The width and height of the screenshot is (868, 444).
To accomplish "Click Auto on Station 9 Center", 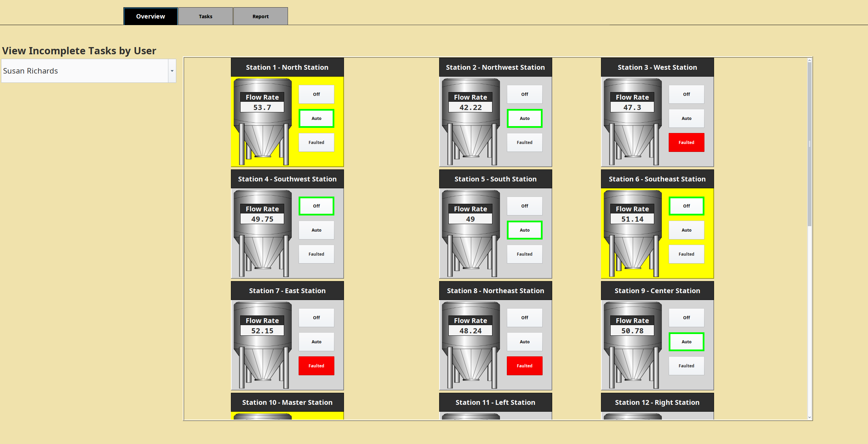I will pos(687,342).
